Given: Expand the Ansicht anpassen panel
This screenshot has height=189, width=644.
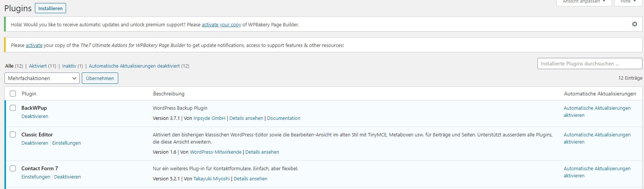Looking at the screenshot, I should [x=584, y=2].
